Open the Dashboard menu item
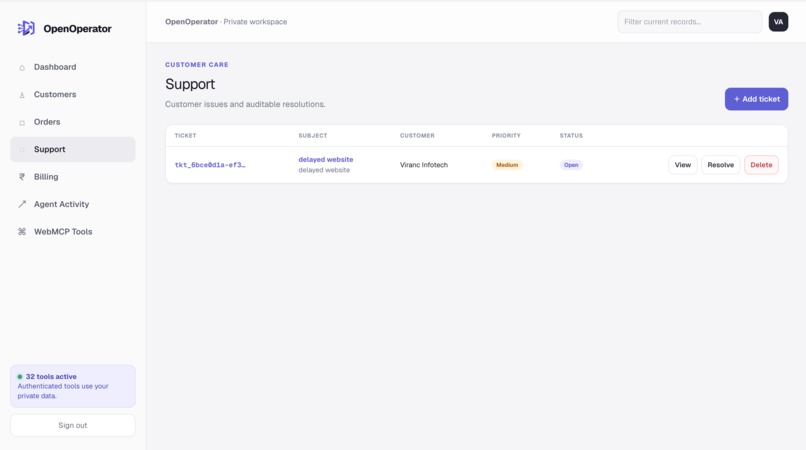The height and width of the screenshot is (450, 806). tap(72, 67)
